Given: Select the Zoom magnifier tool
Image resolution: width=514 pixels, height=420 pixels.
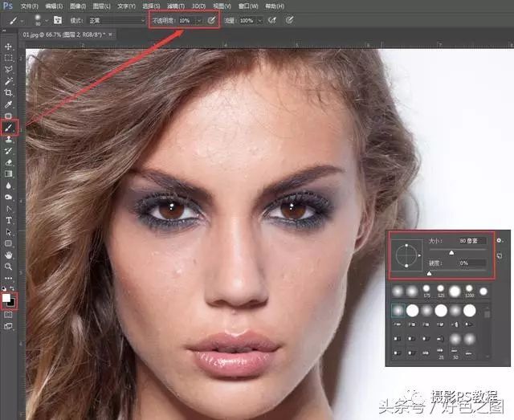Looking at the screenshot, I should pos(9,266).
